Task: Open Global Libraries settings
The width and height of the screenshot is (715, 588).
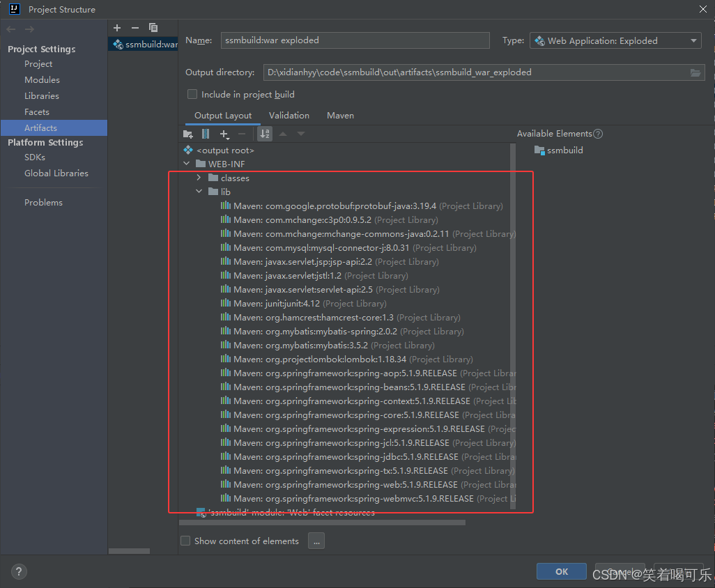Action: (56, 173)
